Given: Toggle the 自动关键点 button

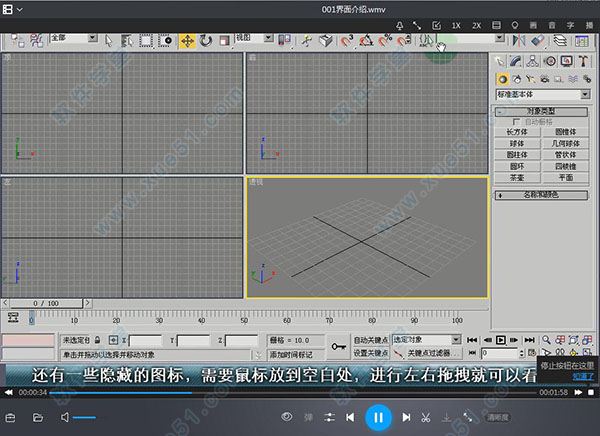Looking at the screenshot, I should (x=370, y=340).
